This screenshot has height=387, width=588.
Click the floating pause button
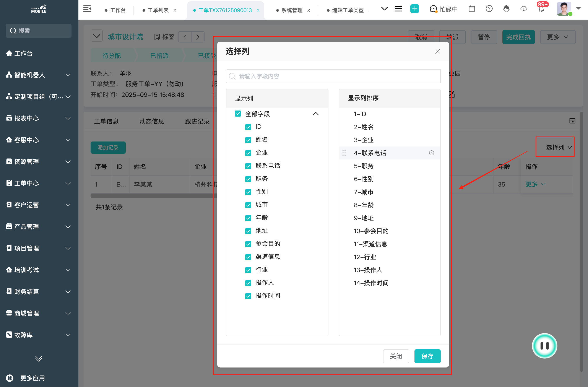tap(544, 345)
